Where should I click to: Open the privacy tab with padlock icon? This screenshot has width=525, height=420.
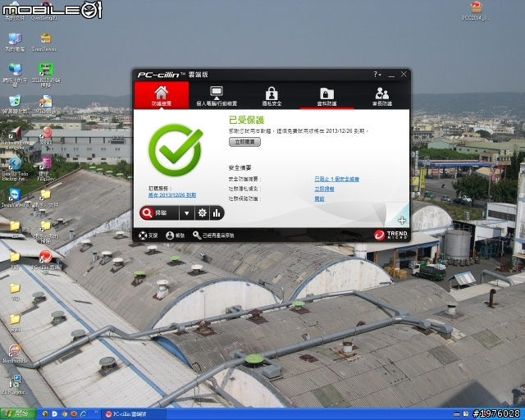point(272,96)
